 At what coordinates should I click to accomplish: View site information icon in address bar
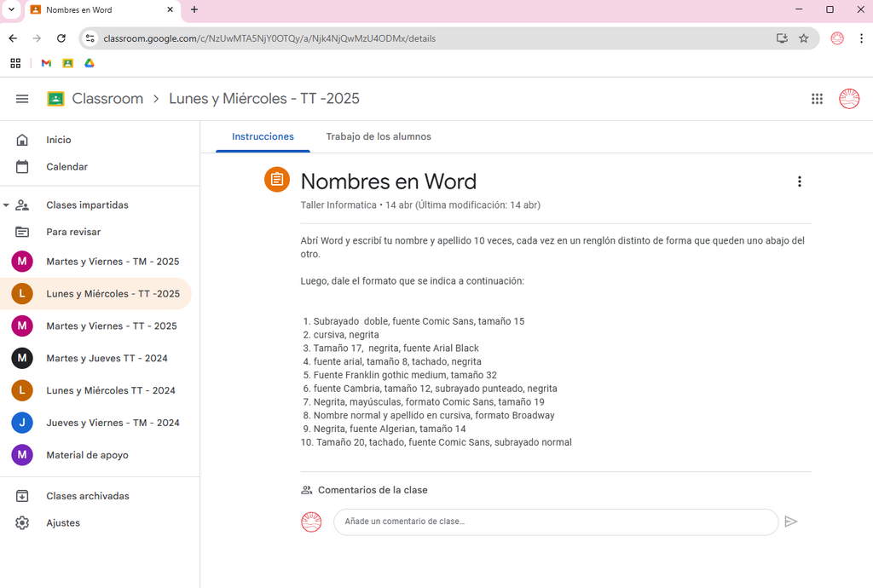90,38
